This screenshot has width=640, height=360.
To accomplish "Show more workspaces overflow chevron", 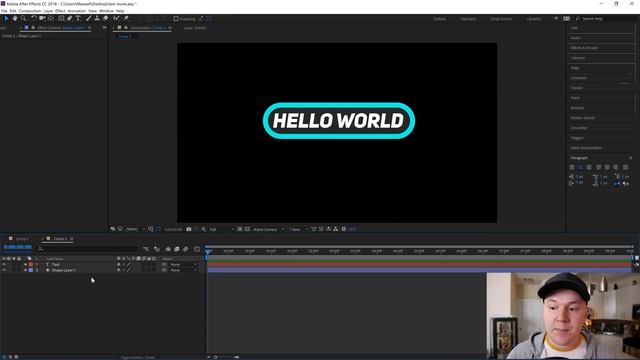I will click(x=556, y=19).
